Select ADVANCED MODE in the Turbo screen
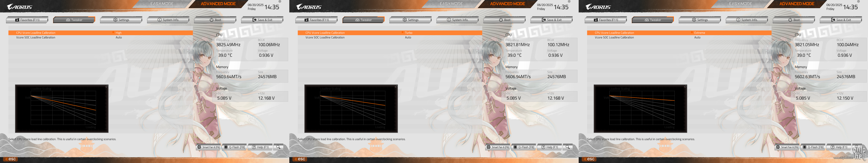This screenshot has width=868, height=163. coord(508,4)
